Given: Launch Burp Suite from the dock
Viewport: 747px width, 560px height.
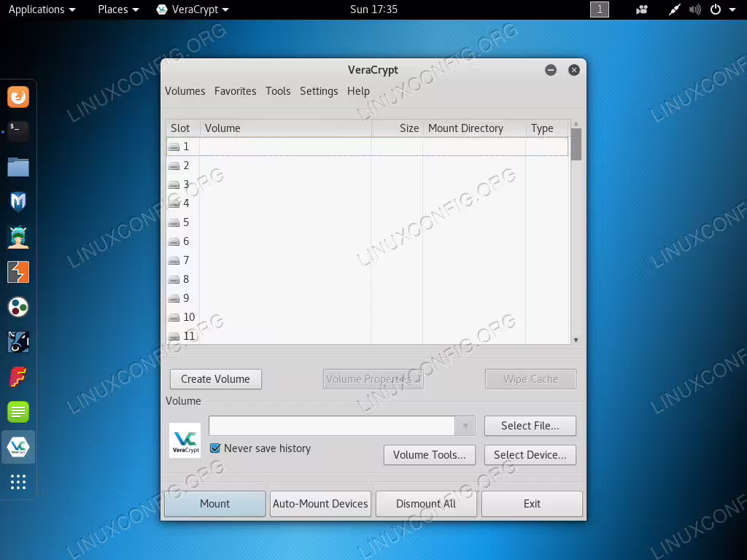Looking at the screenshot, I should 18,272.
